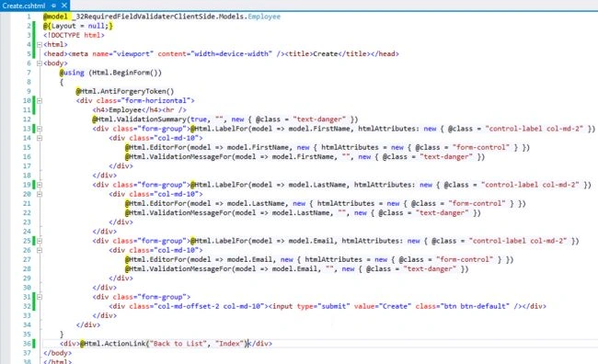Click the 'submit' input type value
The width and height of the screenshot is (598, 364).
(333, 306)
